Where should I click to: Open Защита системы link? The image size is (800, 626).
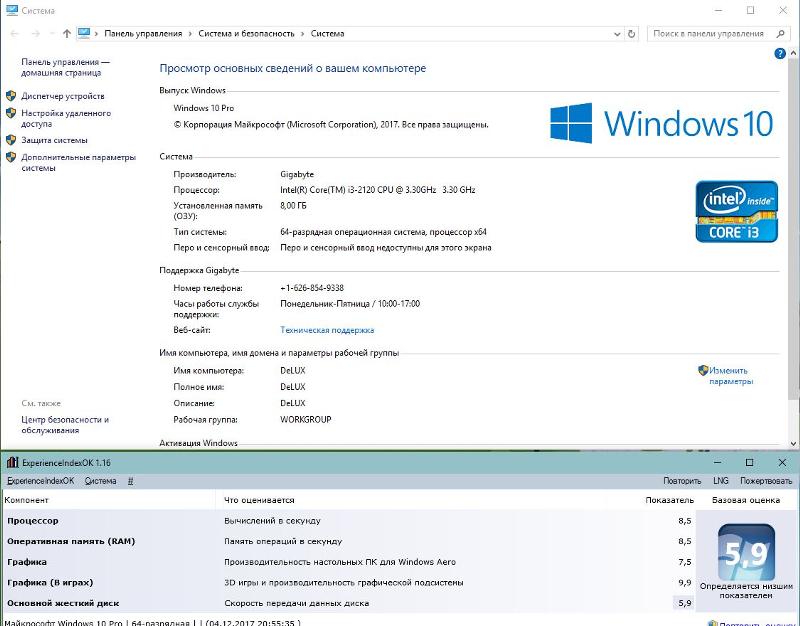54,140
